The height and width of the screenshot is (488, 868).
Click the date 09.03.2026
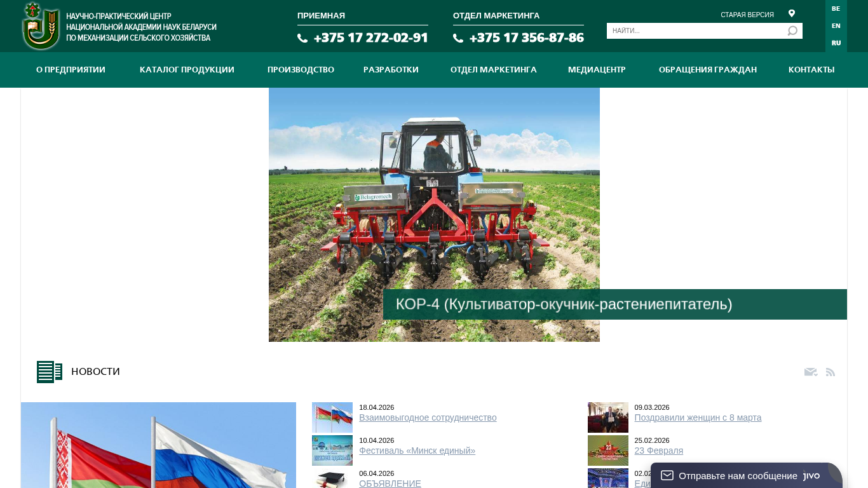pos(652,407)
